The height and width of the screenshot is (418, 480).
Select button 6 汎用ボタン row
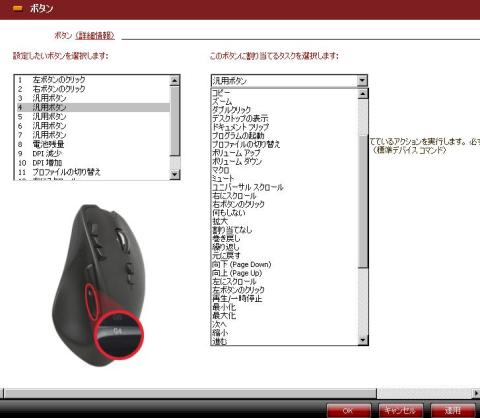(x=93, y=126)
